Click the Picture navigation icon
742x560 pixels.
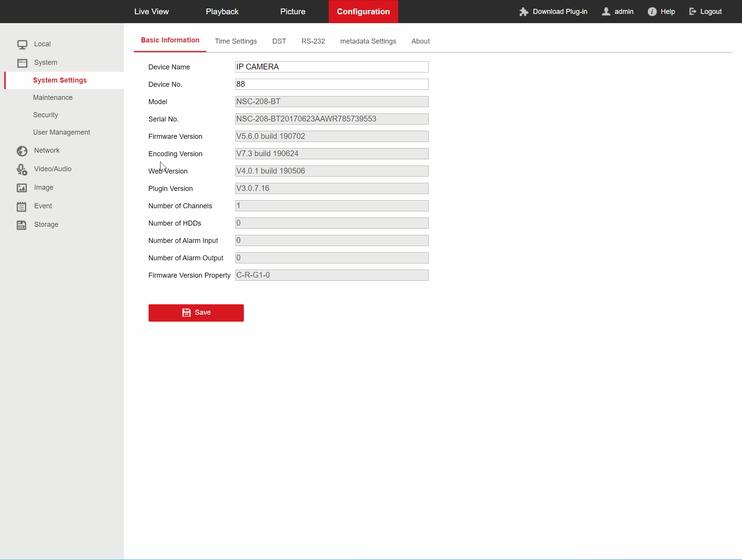pyautogui.click(x=293, y=11)
